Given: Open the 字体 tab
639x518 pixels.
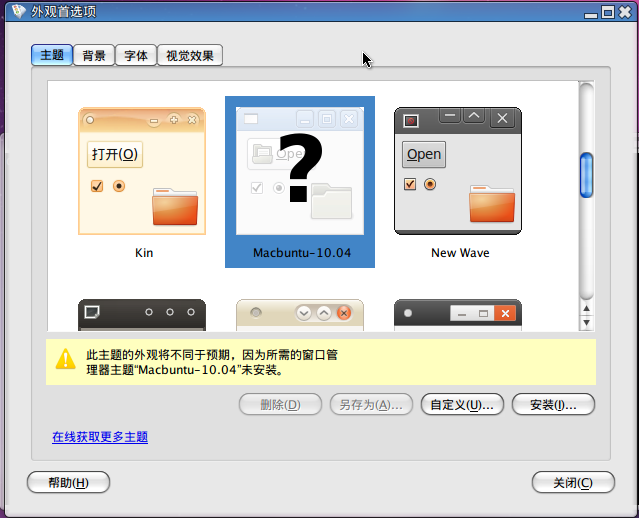Looking at the screenshot, I should (x=136, y=55).
